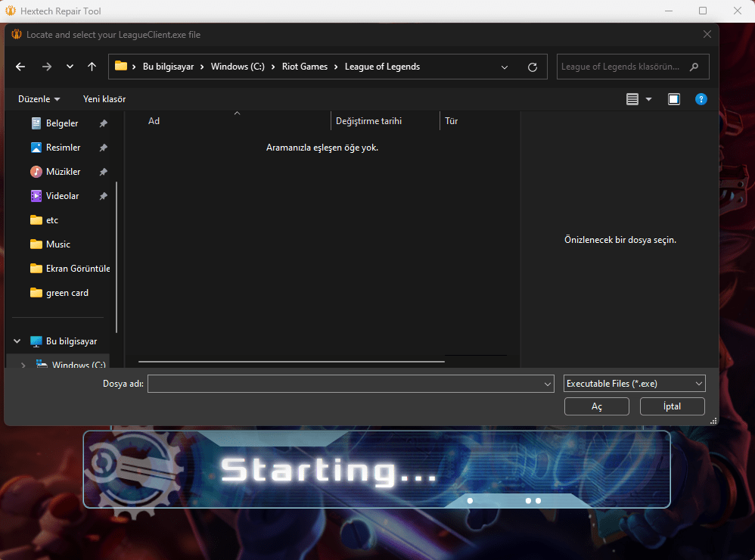Minimize the Hextech Repair Tool window
This screenshot has width=755, height=560.
click(x=668, y=11)
